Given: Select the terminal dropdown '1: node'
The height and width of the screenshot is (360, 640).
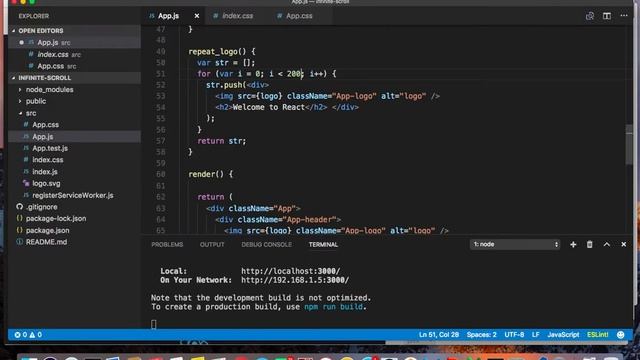Looking at the screenshot, I should [x=515, y=244].
